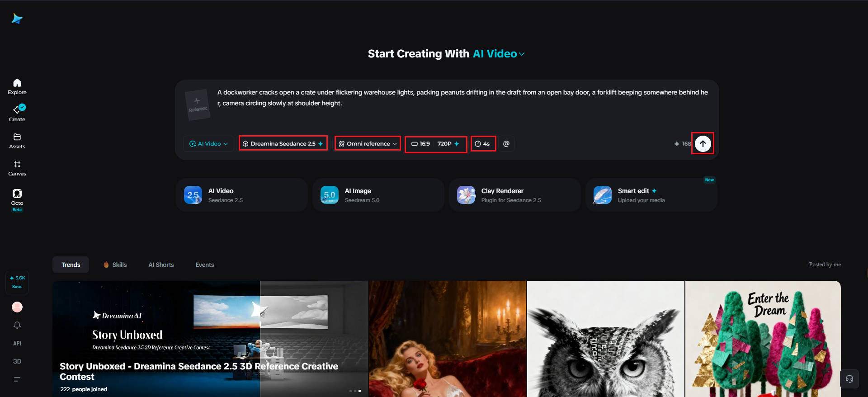The width and height of the screenshot is (868, 397).
Task: Open the Clay Renderer plugin card
Action: pyautogui.click(x=515, y=195)
